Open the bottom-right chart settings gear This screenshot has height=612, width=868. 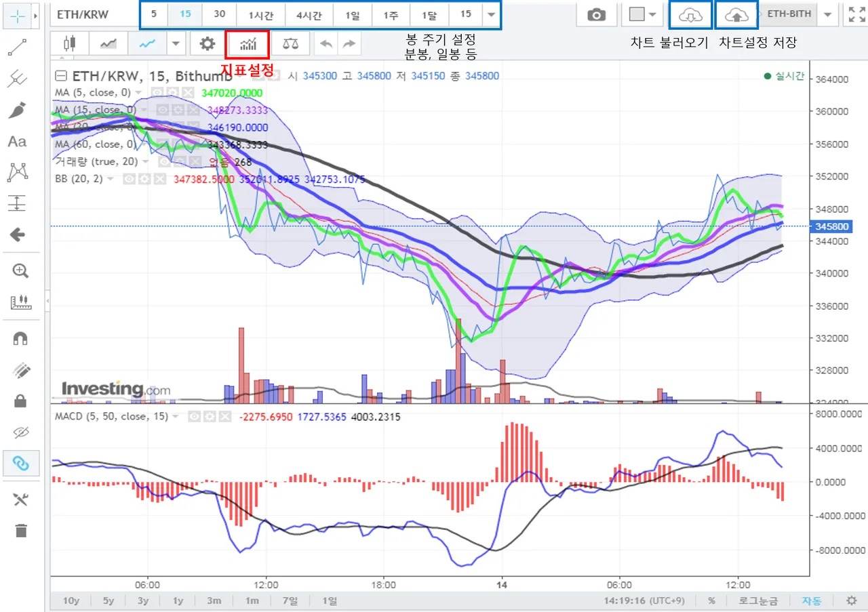click(851, 600)
